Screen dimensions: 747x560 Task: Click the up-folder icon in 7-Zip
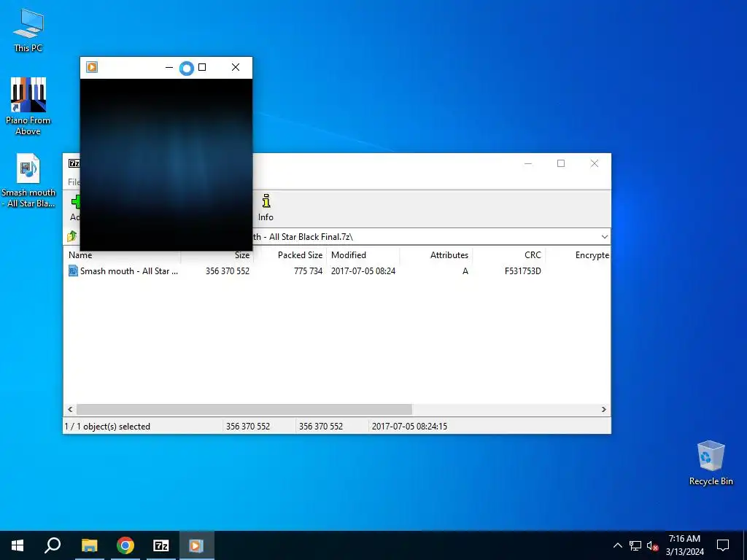(x=72, y=236)
